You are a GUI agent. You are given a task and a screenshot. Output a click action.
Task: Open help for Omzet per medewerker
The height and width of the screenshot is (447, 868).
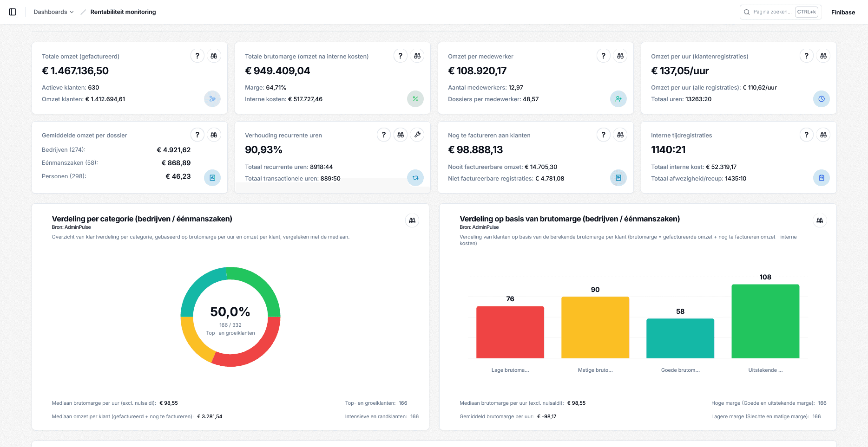[604, 56]
